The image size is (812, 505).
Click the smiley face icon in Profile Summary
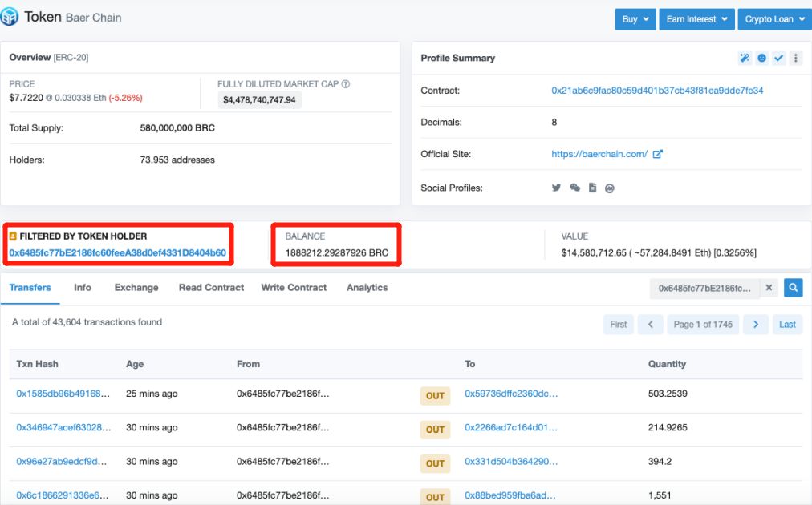pos(761,58)
